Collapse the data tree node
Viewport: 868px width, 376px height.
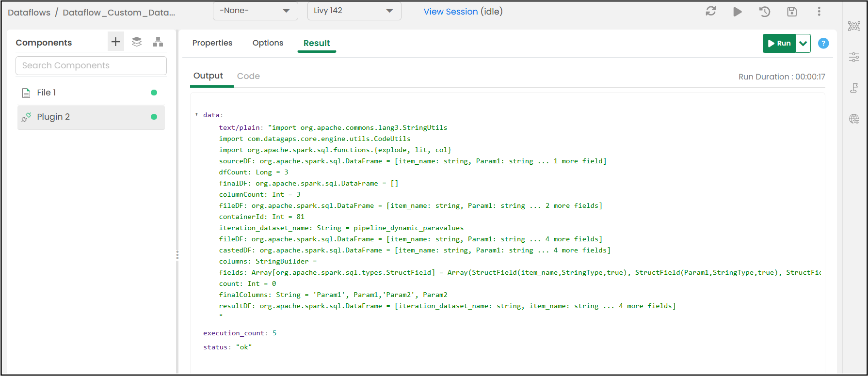pyautogui.click(x=196, y=115)
